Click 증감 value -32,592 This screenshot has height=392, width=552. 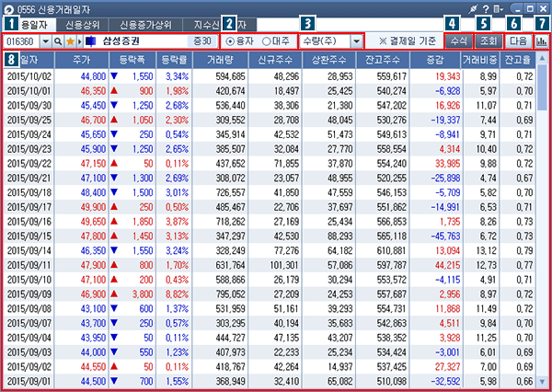pos(445,381)
